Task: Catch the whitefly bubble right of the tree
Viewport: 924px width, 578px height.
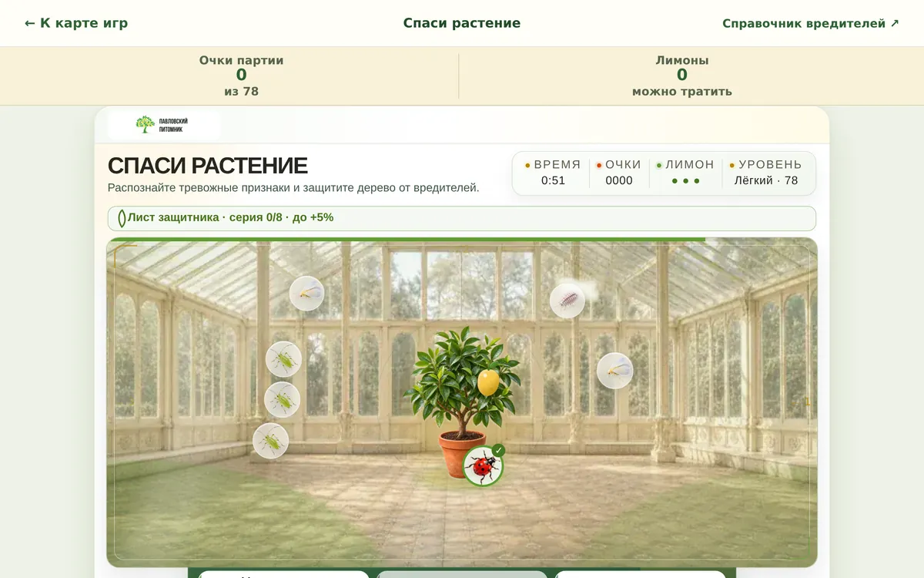Action: click(614, 371)
